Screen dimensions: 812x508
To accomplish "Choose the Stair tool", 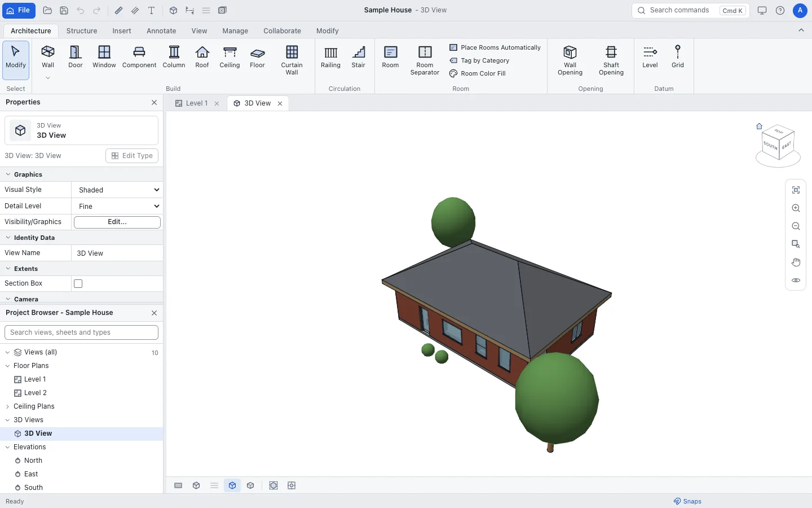I will click(x=358, y=57).
